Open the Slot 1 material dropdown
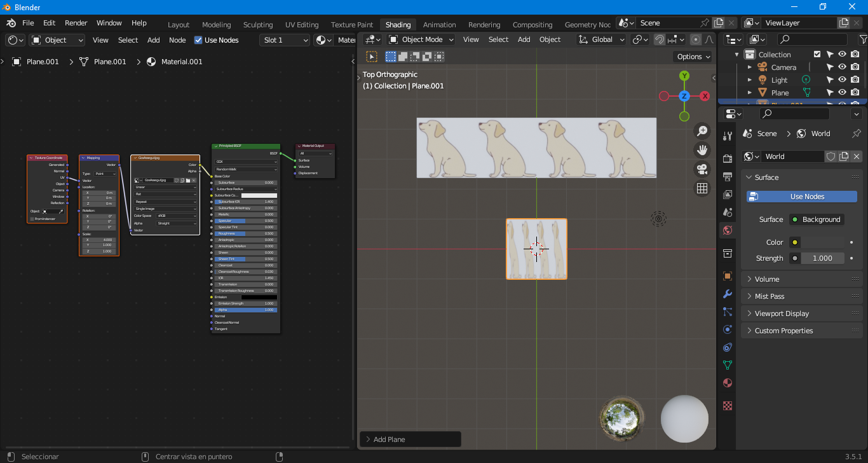The width and height of the screenshot is (868, 463). click(285, 40)
